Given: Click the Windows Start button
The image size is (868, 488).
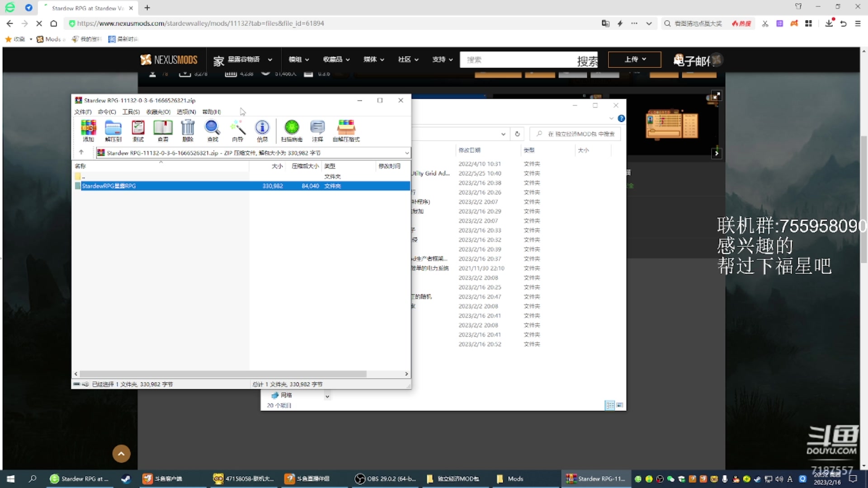Looking at the screenshot, I should tap(11, 479).
